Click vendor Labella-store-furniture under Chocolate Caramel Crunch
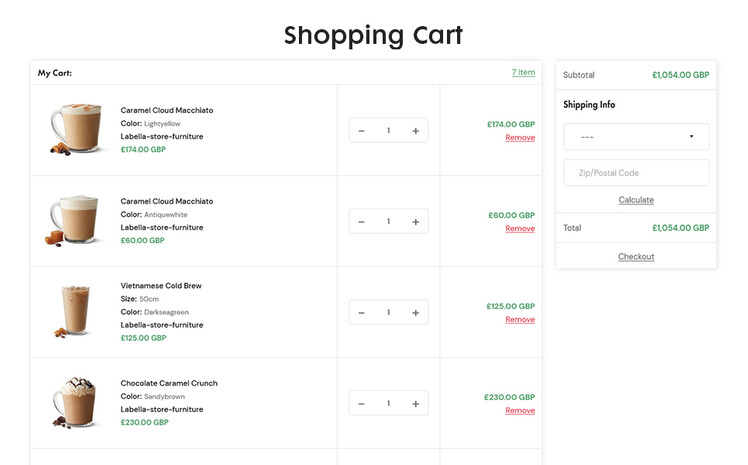This screenshot has height=465, width=748. pyautogui.click(x=162, y=409)
